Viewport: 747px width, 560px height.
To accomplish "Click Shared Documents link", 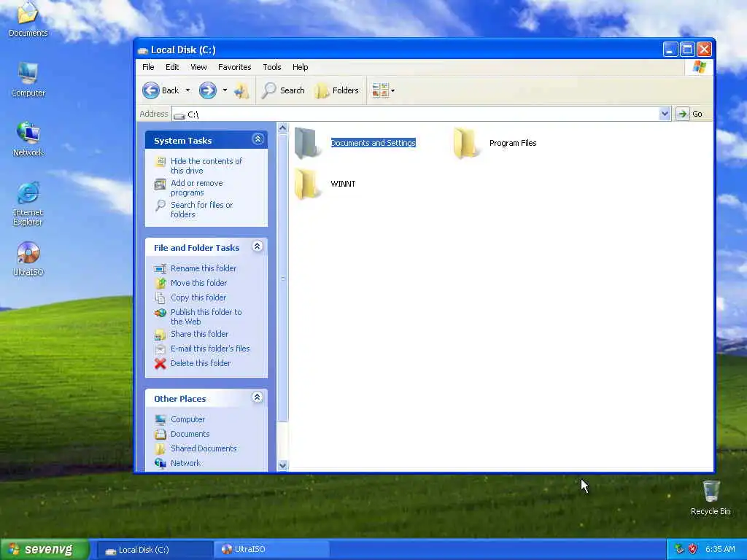I will pyautogui.click(x=204, y=448).
